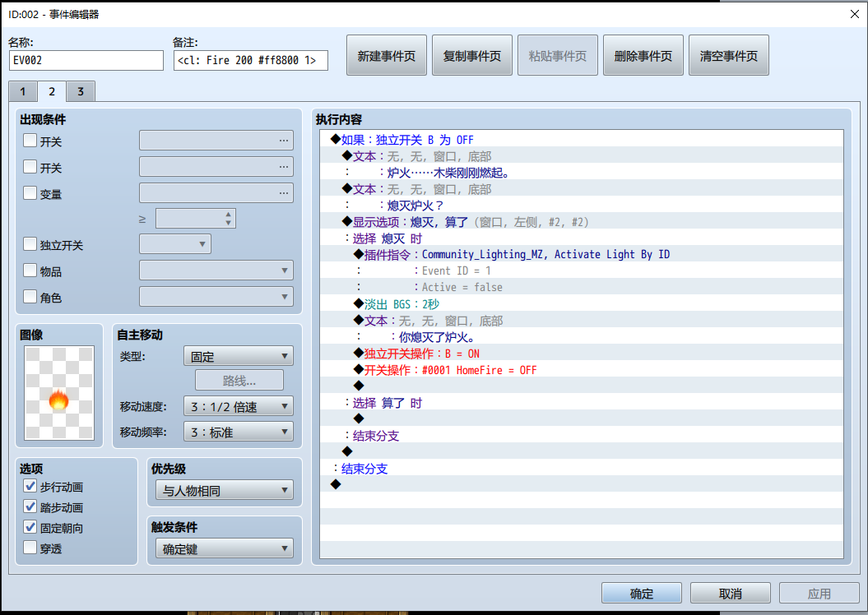Select the last empty diamond command line
This screenshot has width=868, height=615.
pyautogui.click(x=581, y=485)
